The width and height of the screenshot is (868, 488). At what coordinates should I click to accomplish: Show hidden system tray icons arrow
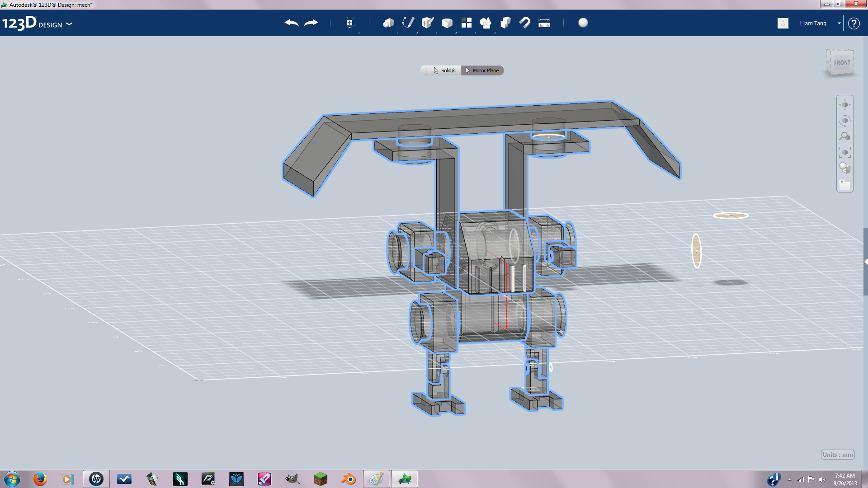coord(789,479)
